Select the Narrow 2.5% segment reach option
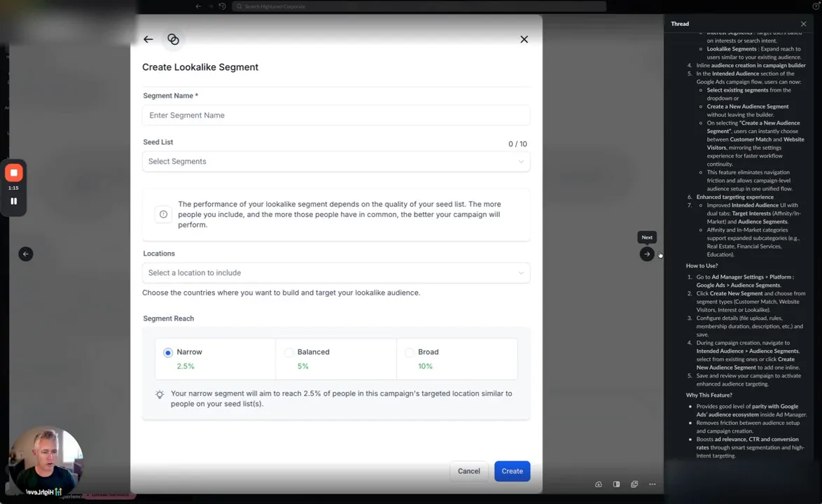The width and height of the screenshot is (822, 504). pyautogui.click(x=168, y=352)
